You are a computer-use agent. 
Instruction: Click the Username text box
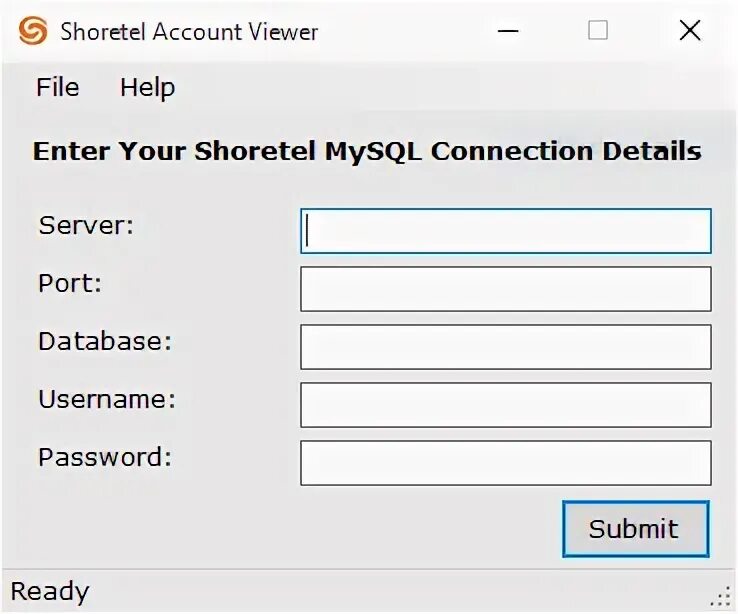point(505,405)
